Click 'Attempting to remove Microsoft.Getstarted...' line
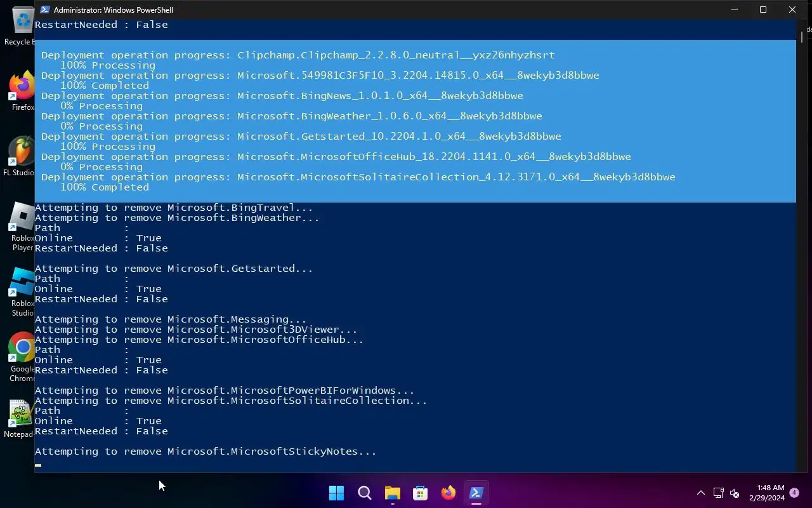The width and height of the screenshot is (812, 508). click(174, 269)
